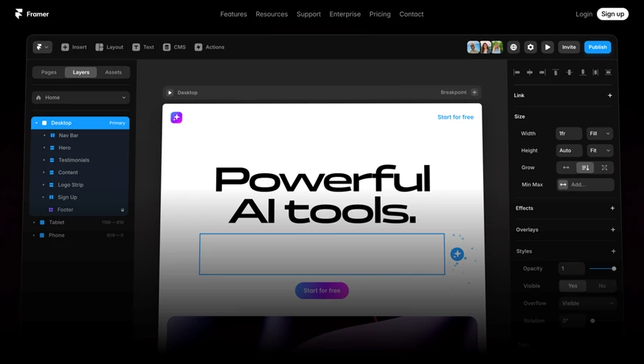Click the lock icon on the Footer layer

(122, 210)
